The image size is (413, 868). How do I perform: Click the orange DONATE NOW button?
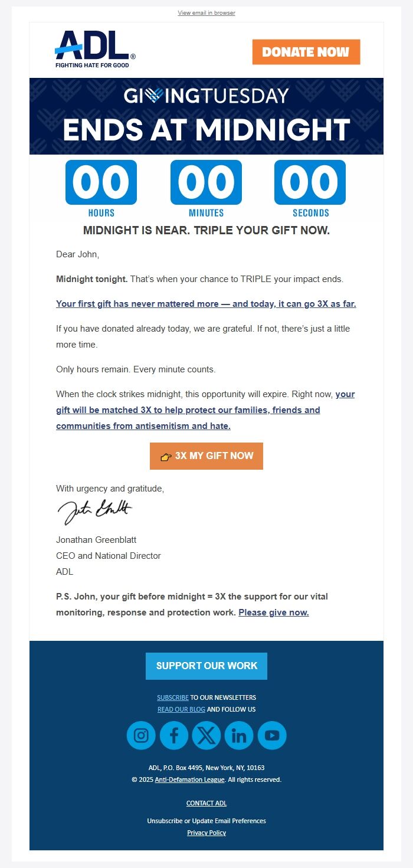pyautogui.click(x=307, y=52)
